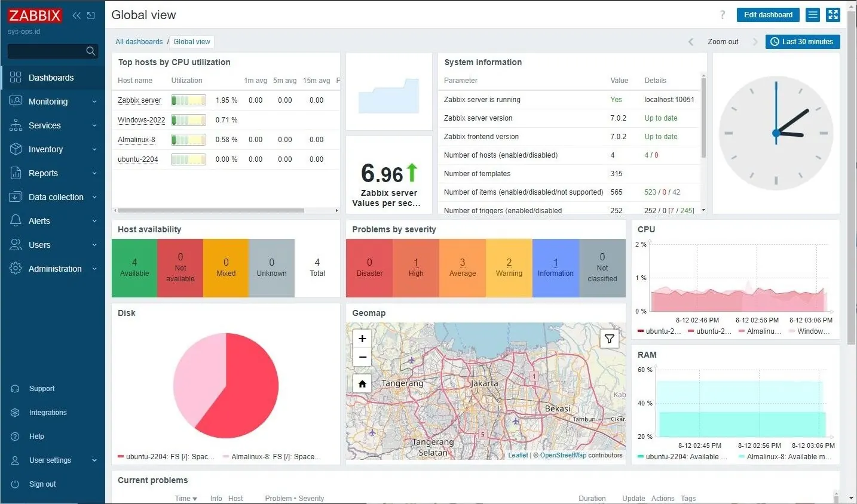Screen dimensions: 857x504
Task: Expand the Users menu chevron
Action: click(x=94, y=245)
